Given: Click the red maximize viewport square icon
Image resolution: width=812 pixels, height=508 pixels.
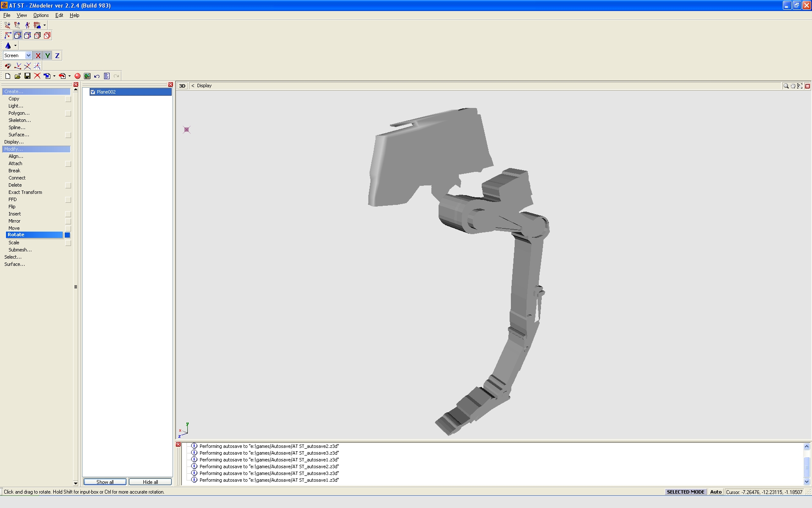Looking at the screenshot, I should click(x=807, y=86).
